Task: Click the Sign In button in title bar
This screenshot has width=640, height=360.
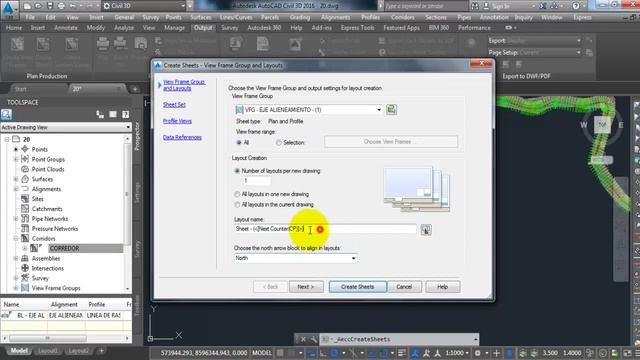Action: [x=501, y=6]
